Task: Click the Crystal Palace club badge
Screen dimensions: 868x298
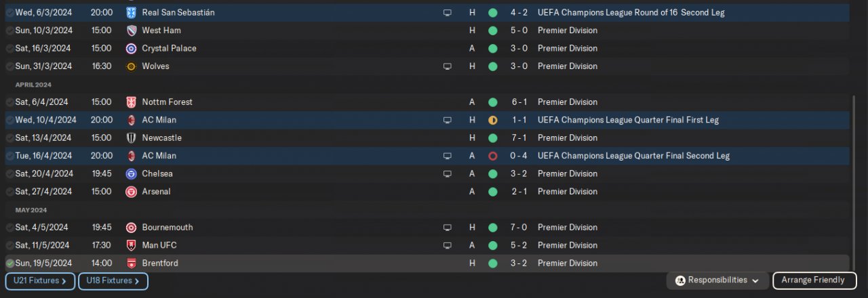Action: [x=132, y=49]
